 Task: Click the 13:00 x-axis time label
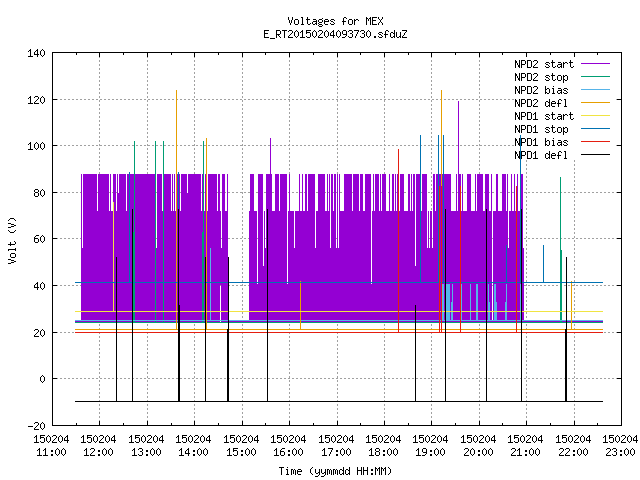[146, 452]
